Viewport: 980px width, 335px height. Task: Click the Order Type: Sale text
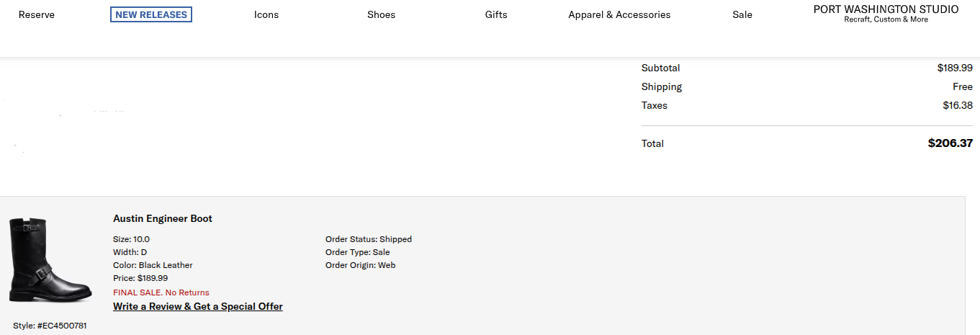tap(358, 252)
